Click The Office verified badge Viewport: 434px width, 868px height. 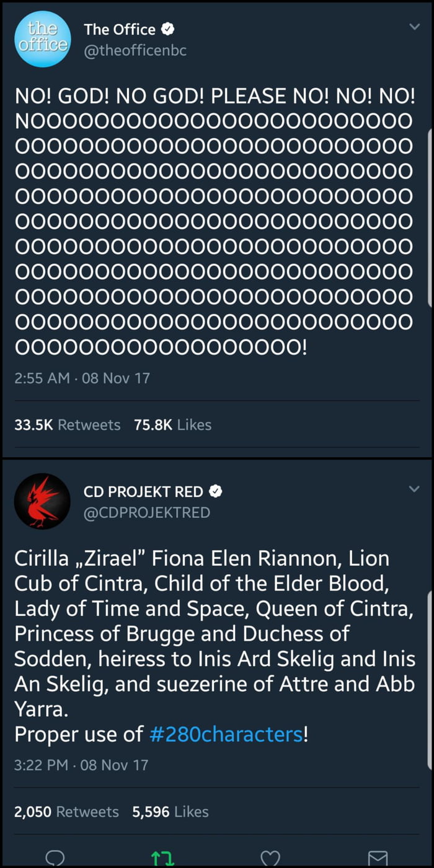coord(167,29)
